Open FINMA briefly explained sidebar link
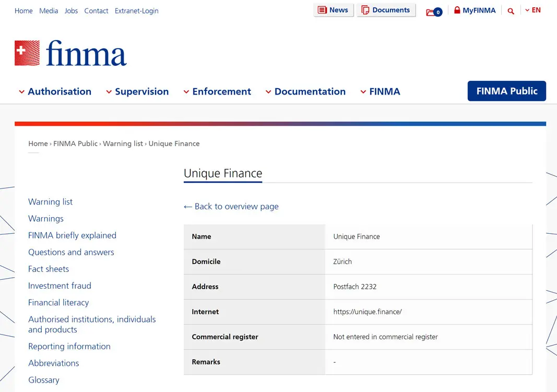 coord(73,235)
